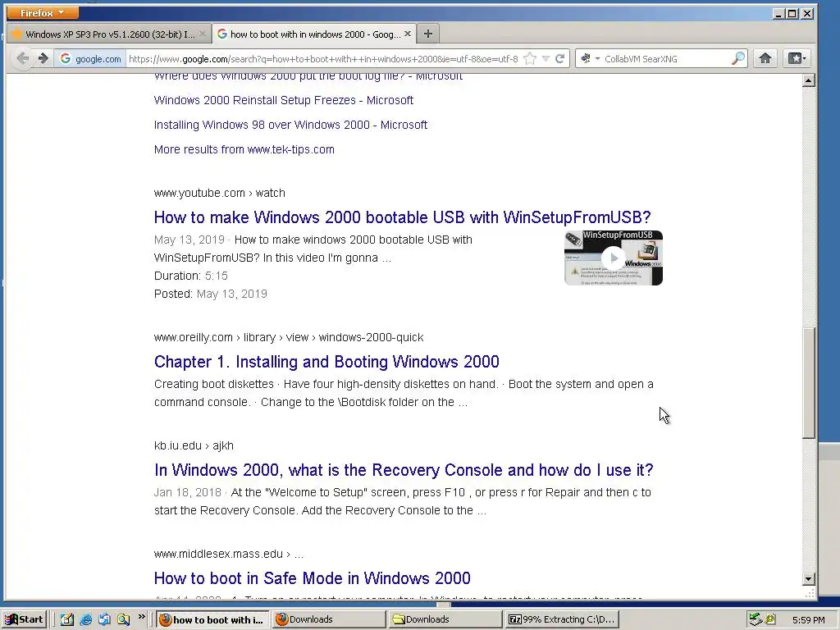This screenshot has width=840, height=630.
Task: Click the 5:59 PM taskbar clock
Action: 808,620
